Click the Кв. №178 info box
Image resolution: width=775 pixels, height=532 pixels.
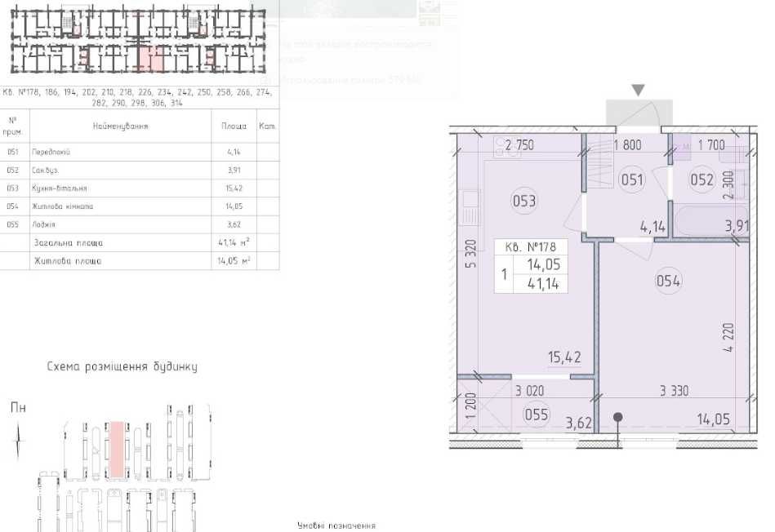point(531,266)
